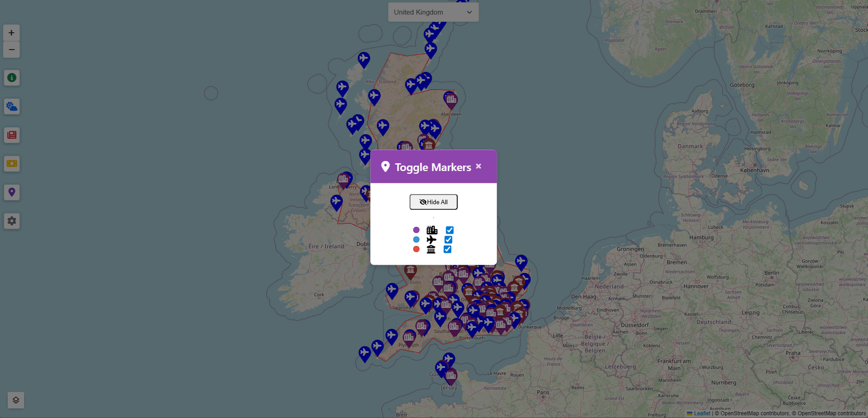Open the green info panel icon
This screenshot has width=868, height=418.
(11, 77)
